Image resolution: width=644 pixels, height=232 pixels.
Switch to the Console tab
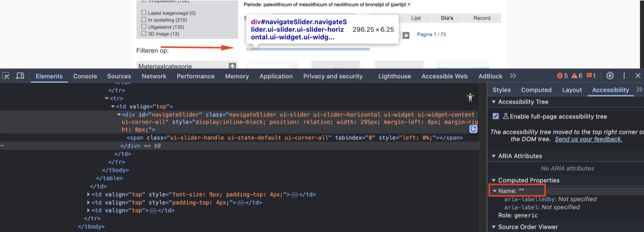[x=85, y=76]
